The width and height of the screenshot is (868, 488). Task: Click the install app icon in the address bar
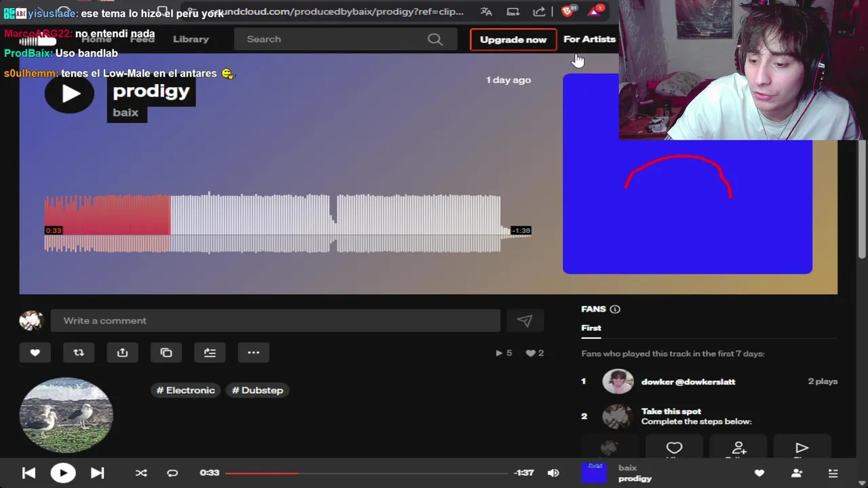coord(513,12)
